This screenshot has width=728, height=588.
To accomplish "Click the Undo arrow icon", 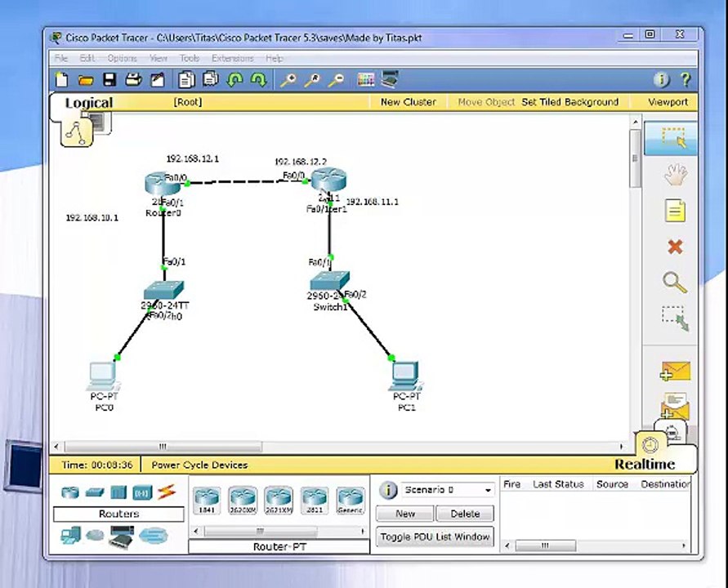I will tap(235, 79).
